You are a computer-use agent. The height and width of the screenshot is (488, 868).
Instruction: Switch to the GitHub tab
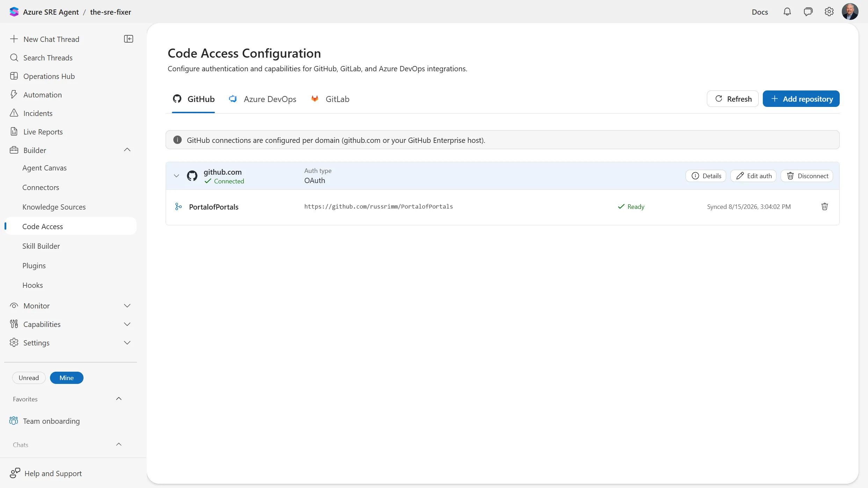[194, 99]
